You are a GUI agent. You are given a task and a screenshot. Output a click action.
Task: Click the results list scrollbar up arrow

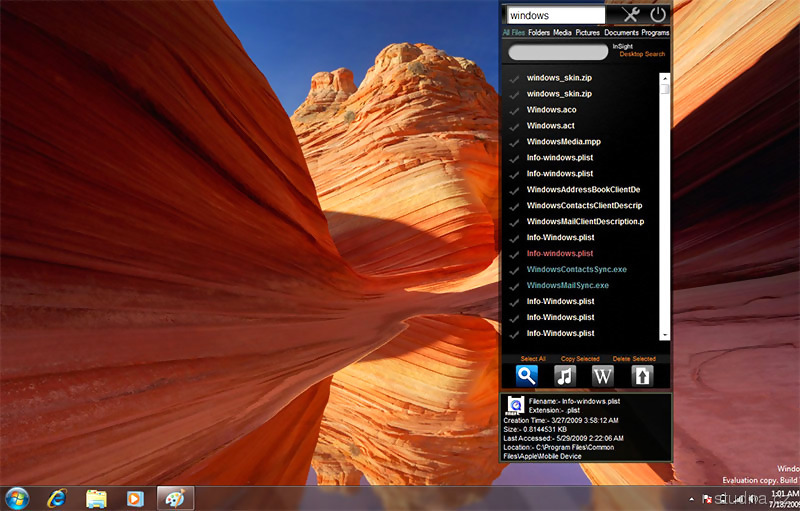[x=664, y=79]
